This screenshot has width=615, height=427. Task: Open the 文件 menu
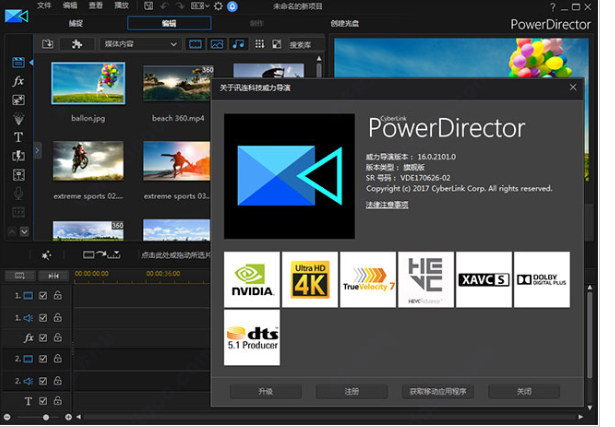(x=44, y=5)
